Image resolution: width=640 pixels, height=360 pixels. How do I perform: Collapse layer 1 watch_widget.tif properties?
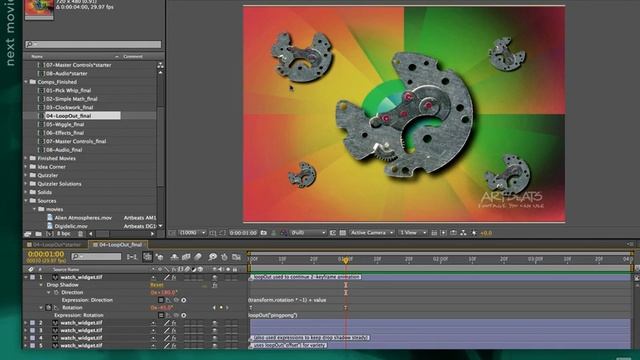tap(26, 277)
